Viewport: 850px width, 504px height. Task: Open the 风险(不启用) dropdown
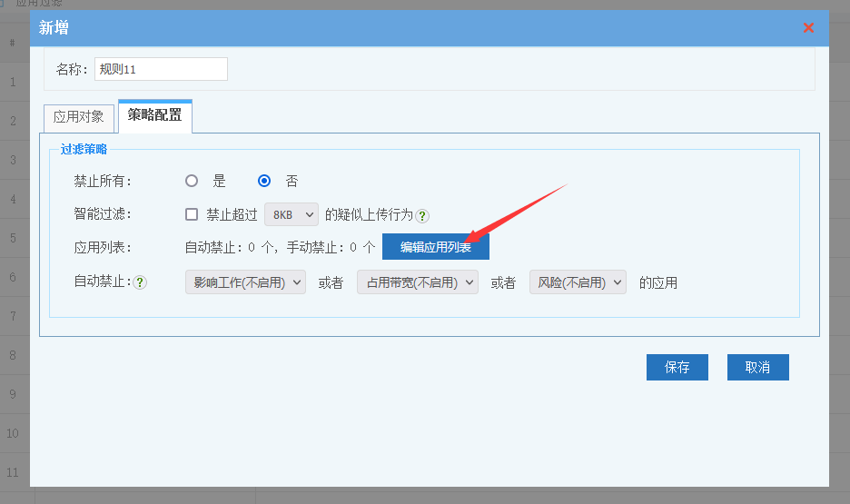point(578,282)
